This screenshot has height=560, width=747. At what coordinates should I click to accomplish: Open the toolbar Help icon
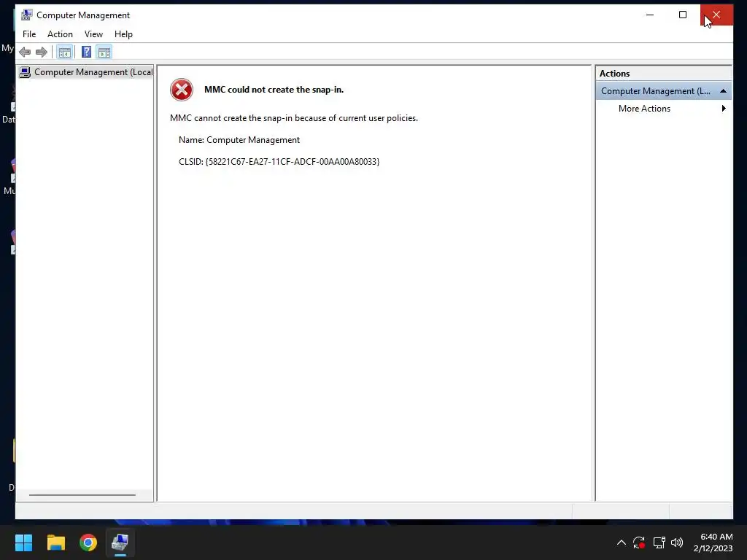pos(86,52)
